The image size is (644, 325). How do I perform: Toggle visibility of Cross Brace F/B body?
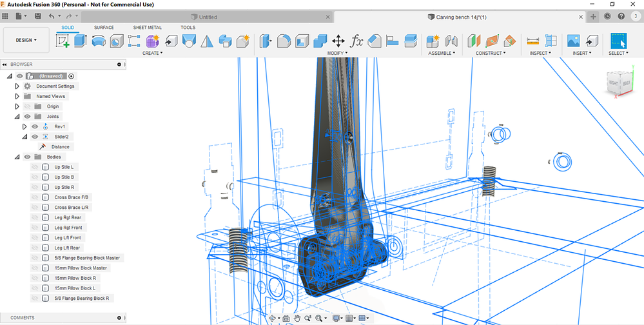click(x=35, y=197)
